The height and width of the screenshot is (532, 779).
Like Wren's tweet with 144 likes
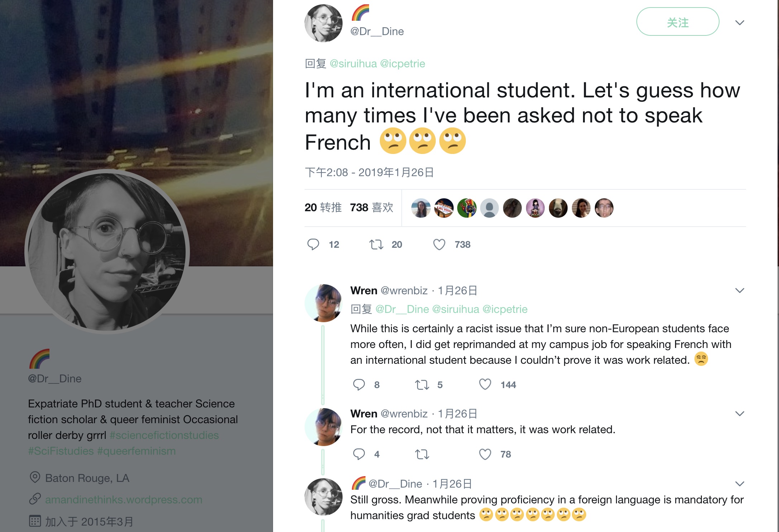click(485, 385)
